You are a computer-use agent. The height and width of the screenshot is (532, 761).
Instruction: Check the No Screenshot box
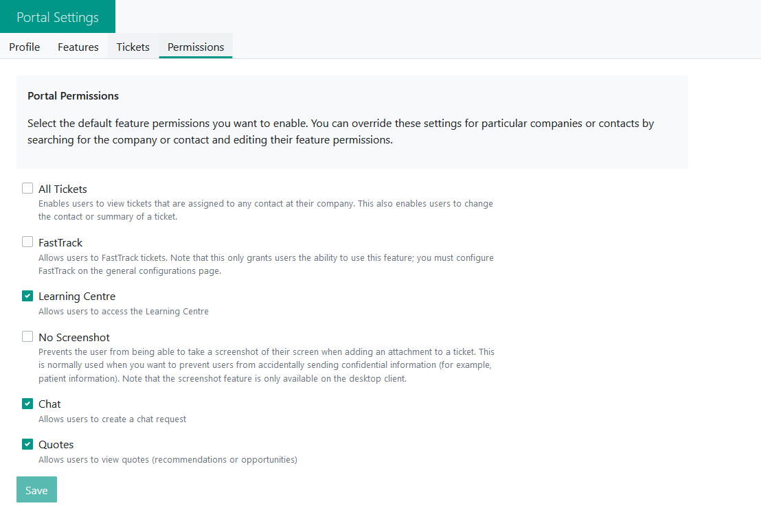pos(27,336)
